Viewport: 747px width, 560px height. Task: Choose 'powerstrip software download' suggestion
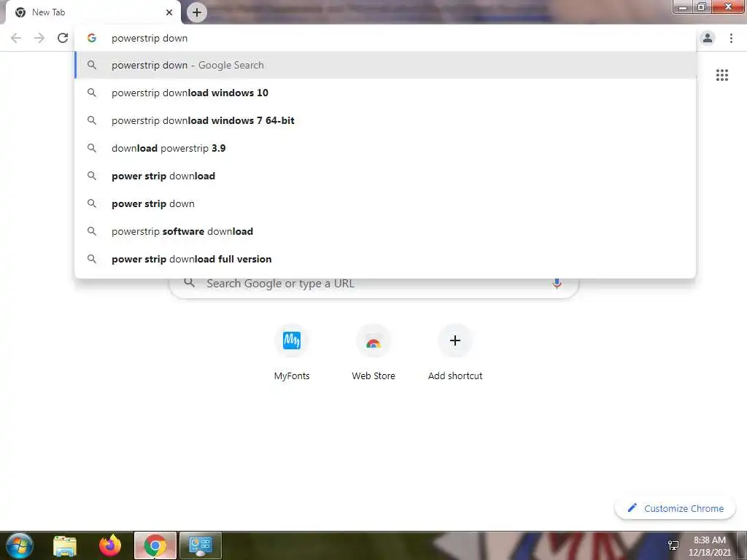pos(385,231)
